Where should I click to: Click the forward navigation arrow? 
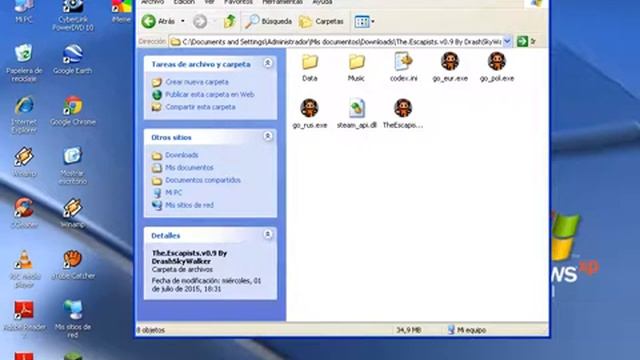(x=200, y=21)
